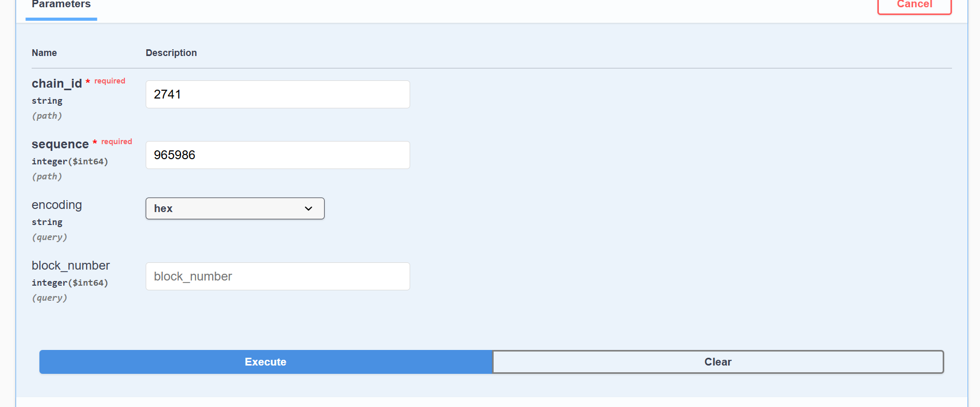
Task: Focus the chain_id field containing 2741
Action: pos(277,94)
